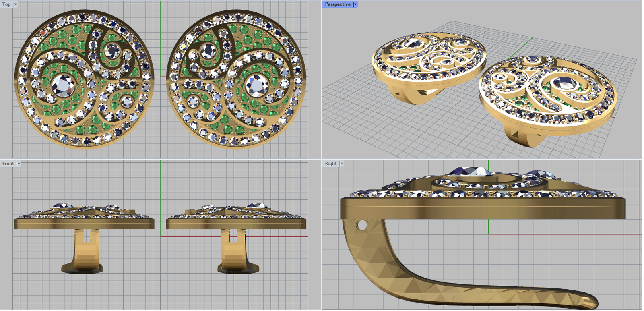The width and height of the screenshot is (644, 311).
Task: Pick the right medallion's upper-left bezel gem in Top view
Action: tap(208, 51)
